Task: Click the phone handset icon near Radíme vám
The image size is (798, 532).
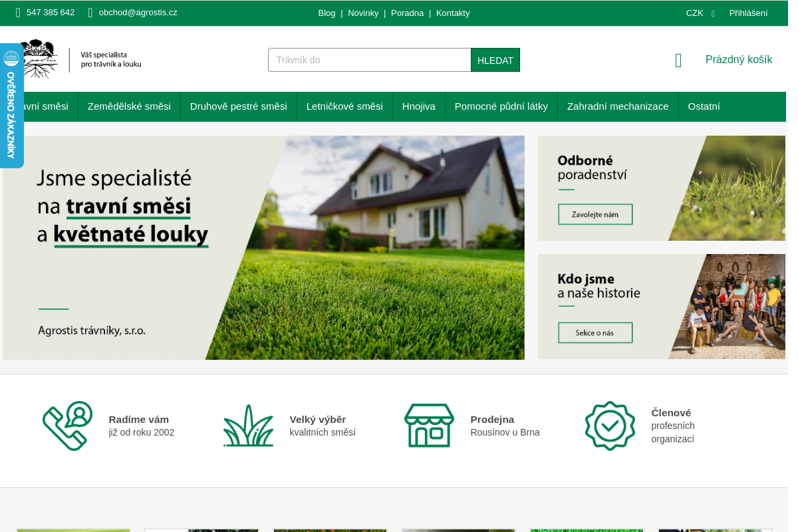Action: (66, 426)
